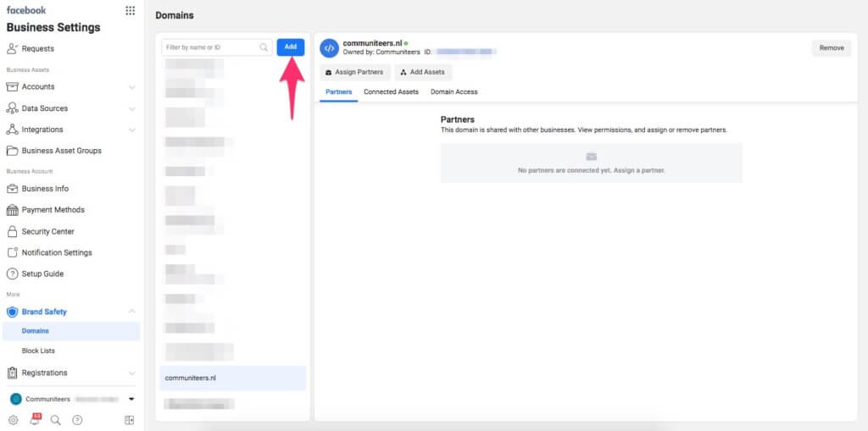The image size is (868, 431).
Task: Click the search magnifier in bottom bar
Action: pos(56,420)
